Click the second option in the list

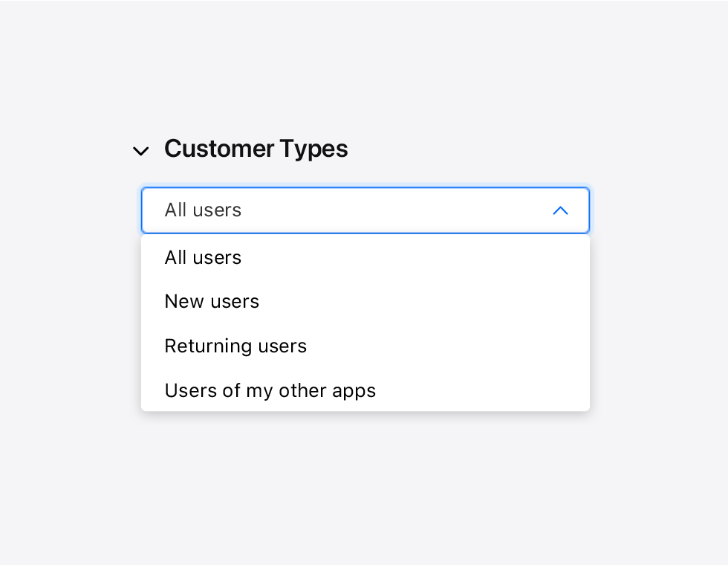212,302
